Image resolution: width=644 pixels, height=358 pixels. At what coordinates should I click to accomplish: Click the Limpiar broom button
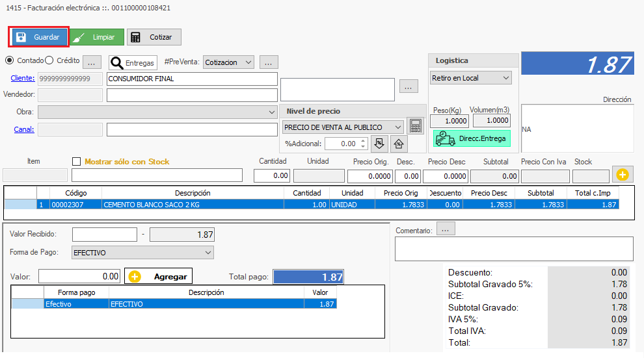tap(97, 37)
